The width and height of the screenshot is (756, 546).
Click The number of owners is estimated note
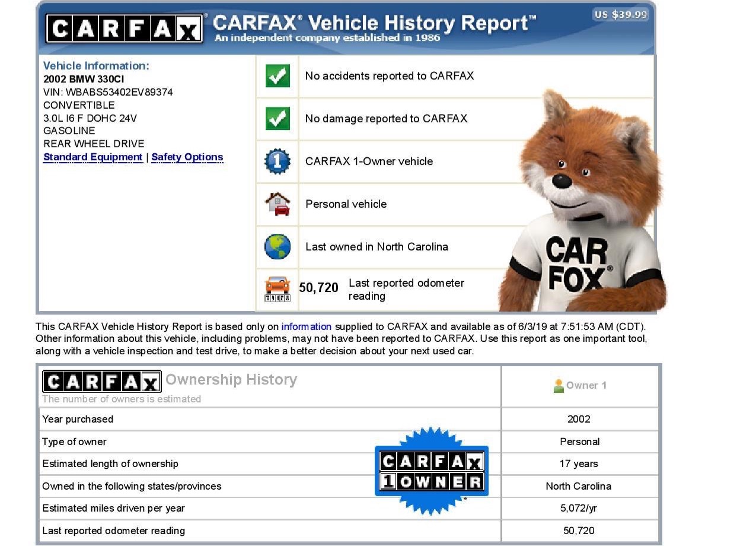122,399
